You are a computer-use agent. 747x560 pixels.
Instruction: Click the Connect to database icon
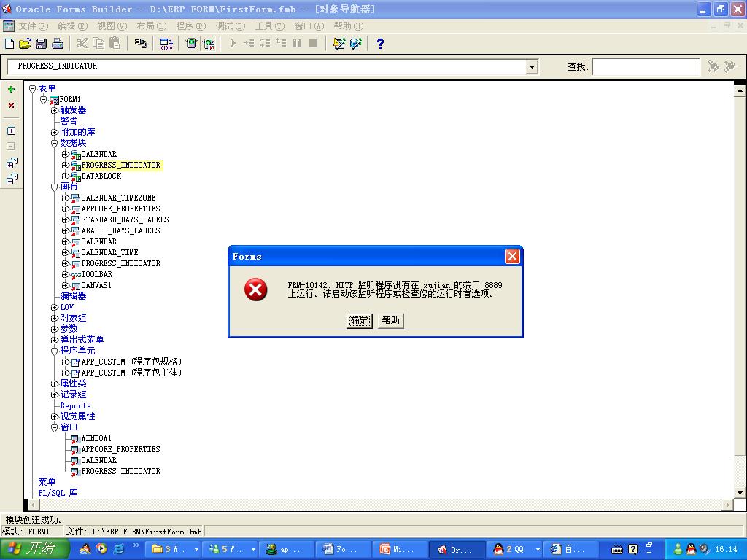(141, 44)
